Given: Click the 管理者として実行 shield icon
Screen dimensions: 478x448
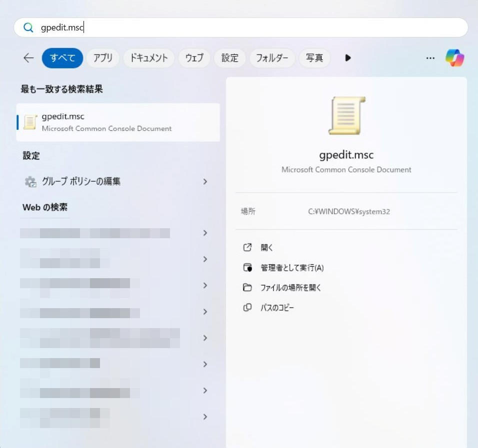Looking at the screenshot, I should 247,268.
